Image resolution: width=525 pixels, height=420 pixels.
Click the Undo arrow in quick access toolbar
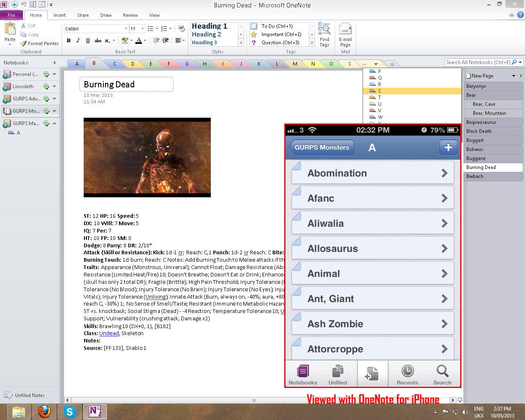[24, 5]
